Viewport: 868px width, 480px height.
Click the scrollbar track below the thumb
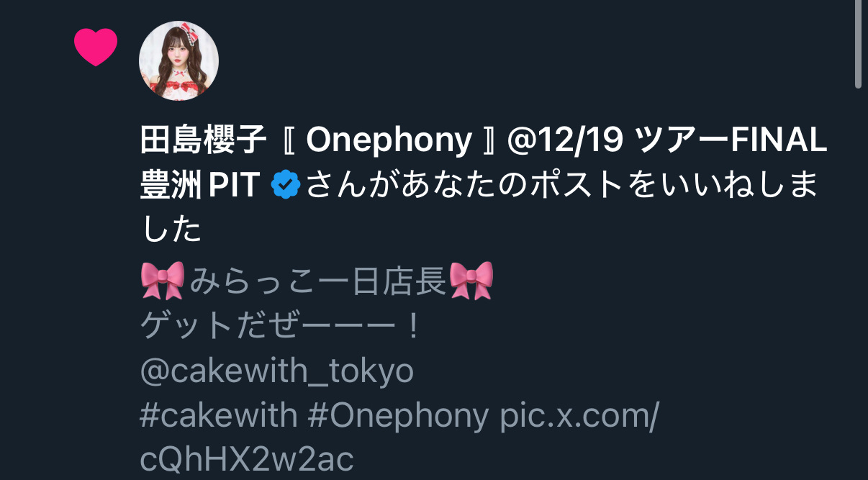858,284
